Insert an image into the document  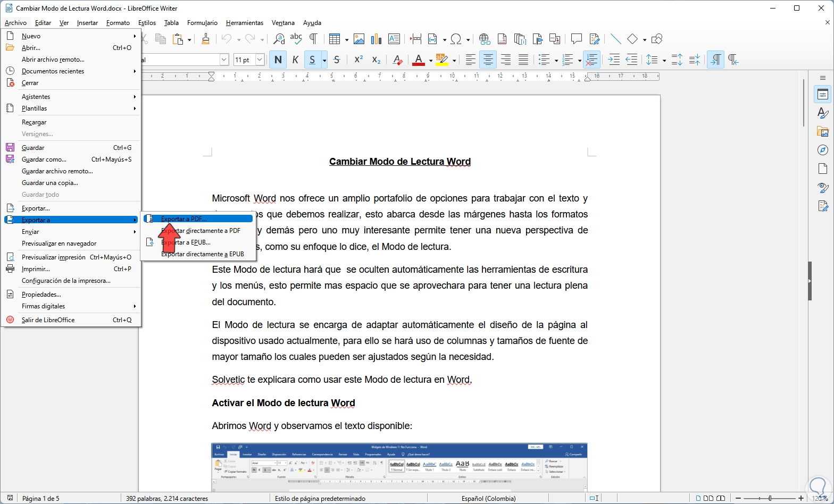click(x=359, y=39)
